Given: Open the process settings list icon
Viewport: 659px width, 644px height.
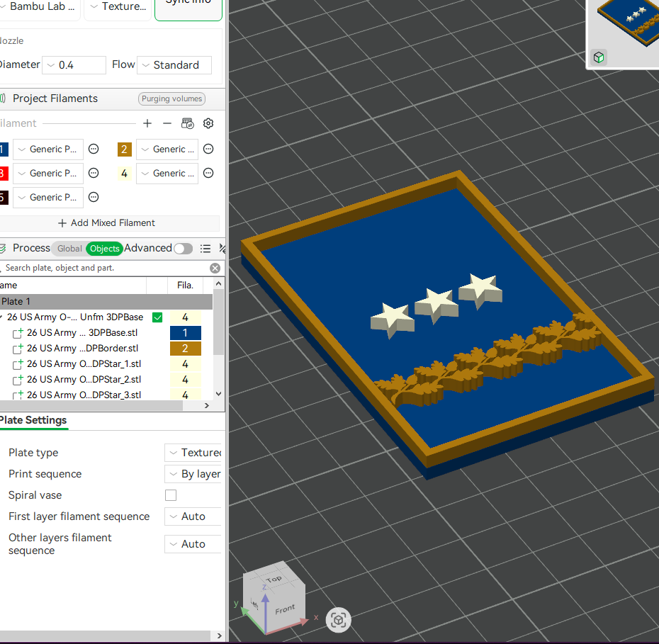Looking at the screenshot, I should (205, 248).
